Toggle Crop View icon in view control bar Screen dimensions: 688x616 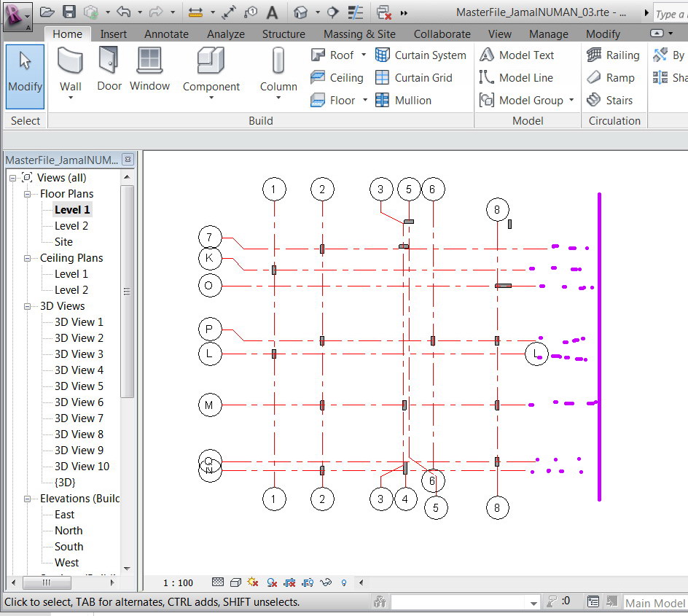[289, 582]
